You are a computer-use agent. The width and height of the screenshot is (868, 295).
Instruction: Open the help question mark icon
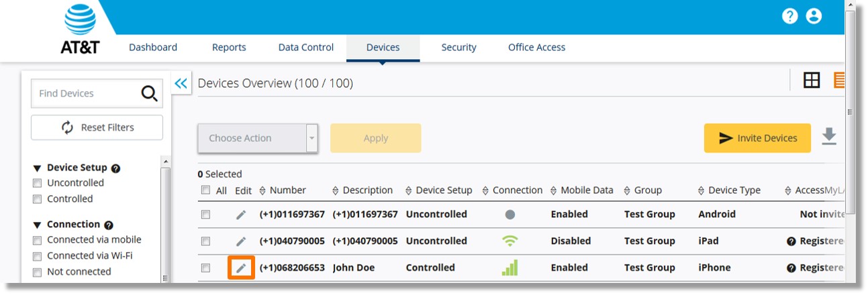(790, 16)
